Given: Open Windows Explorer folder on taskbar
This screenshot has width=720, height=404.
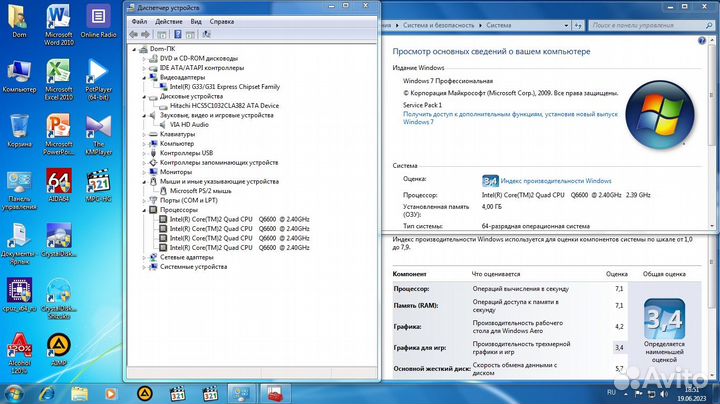Looking at the screenshot, I should [79, 394].
